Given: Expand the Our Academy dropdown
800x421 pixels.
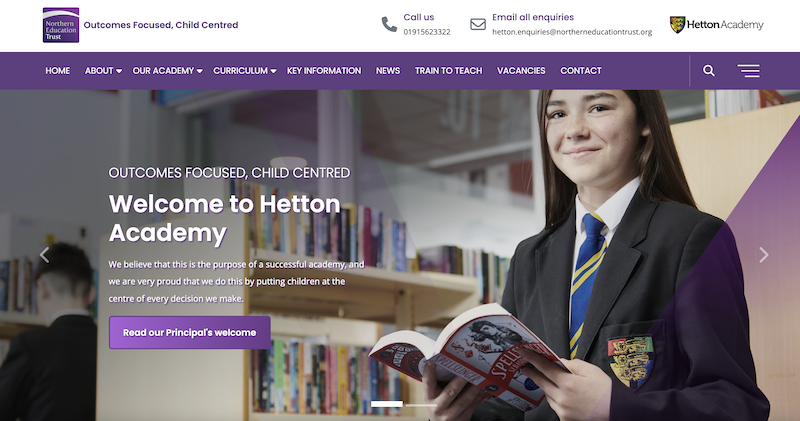Looking at the screenshot, I should pos(167,71).
